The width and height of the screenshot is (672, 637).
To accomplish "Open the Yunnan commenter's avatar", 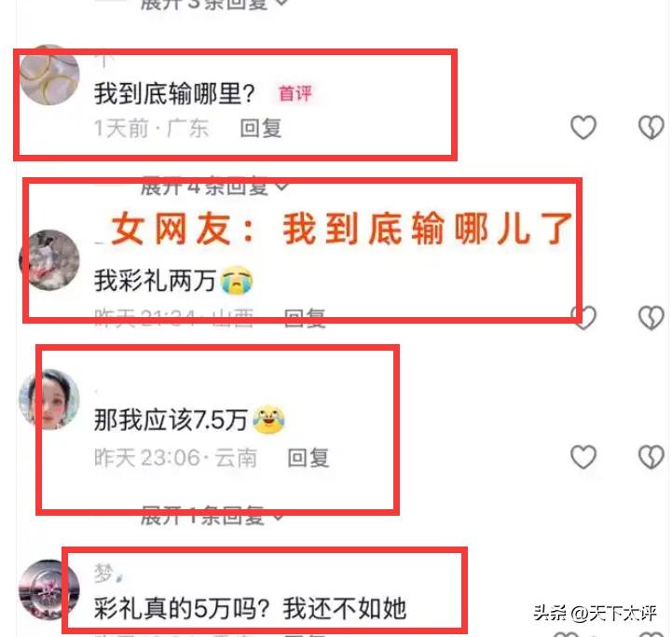I will (x=49, y=399).
